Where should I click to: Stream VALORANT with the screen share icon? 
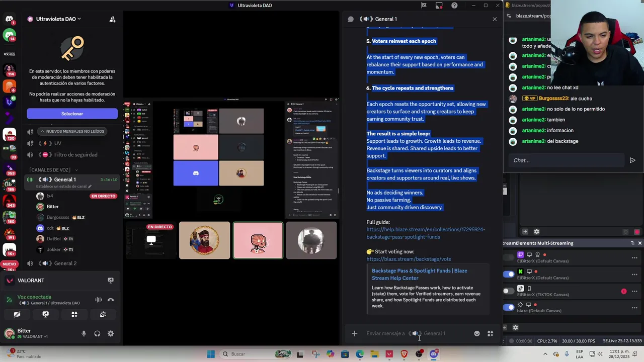tap(111, 280)
